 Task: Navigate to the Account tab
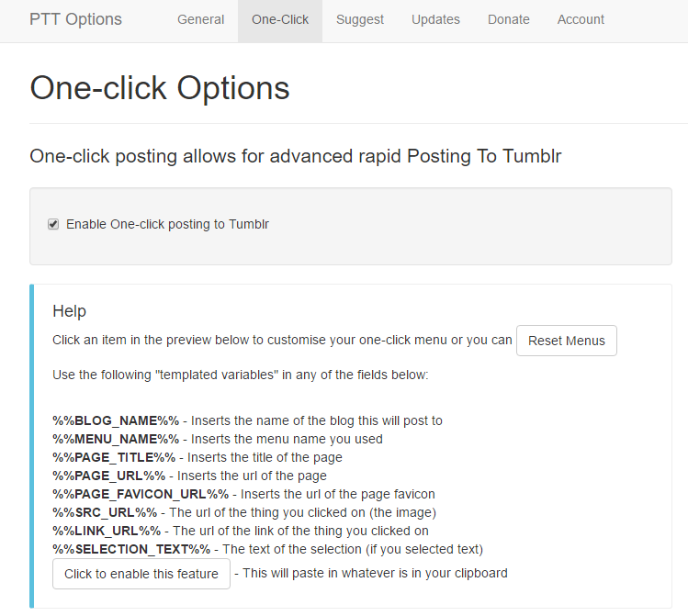pyautogui.click(x=581, y=19)
